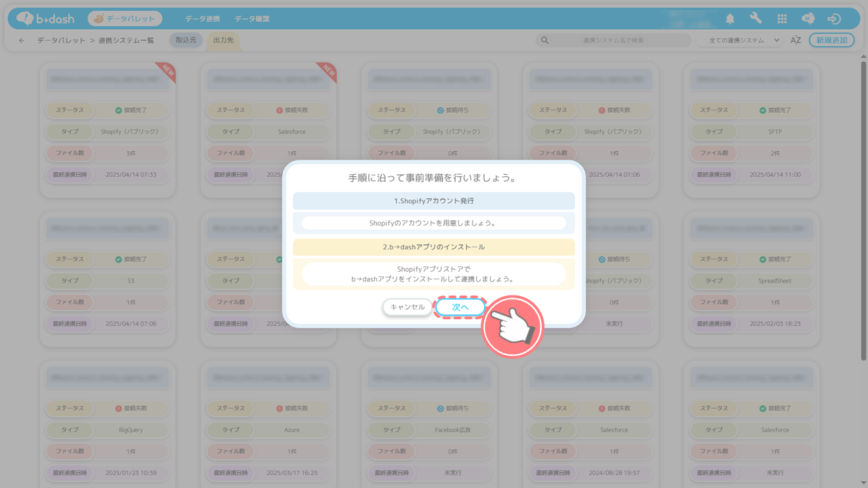Click the back arrow beside breadcrumb
This screenshot has width=868, height=488.
tap(22, 41)
